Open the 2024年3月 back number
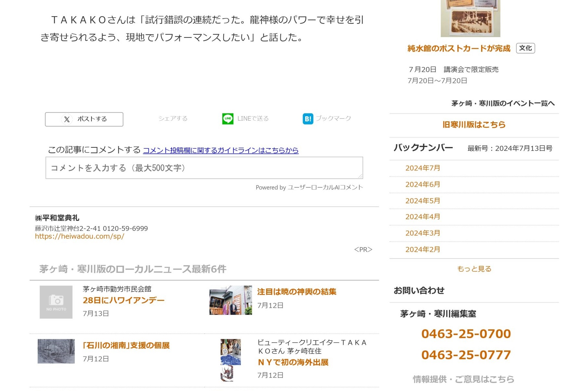The height and width of the screenshot is (391, 588). (423, 233)
